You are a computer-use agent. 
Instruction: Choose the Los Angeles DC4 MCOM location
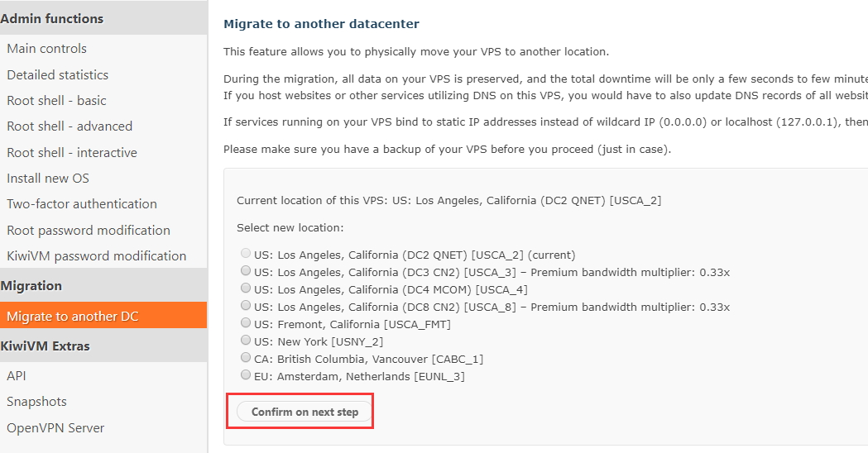point(245,288)
